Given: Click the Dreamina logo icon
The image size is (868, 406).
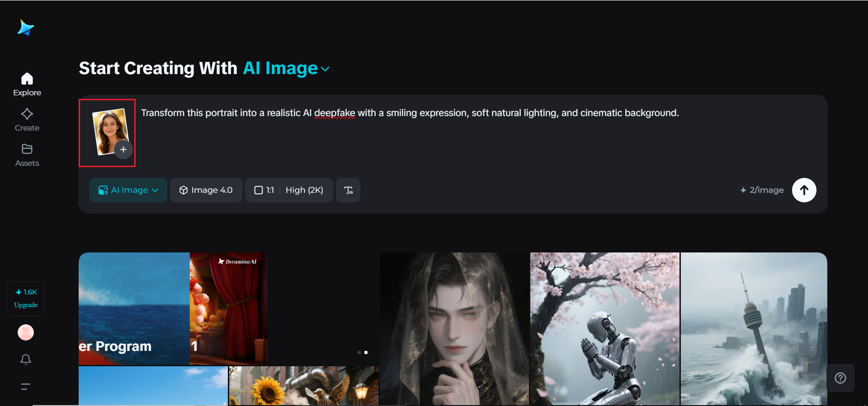Looking at the screenshot, I should click(x=26, y=28).
